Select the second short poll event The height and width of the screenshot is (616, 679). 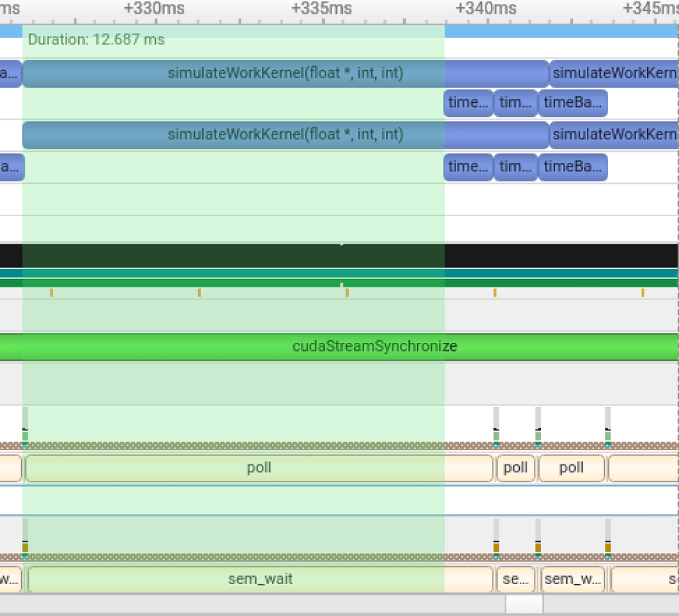(571, 467)
